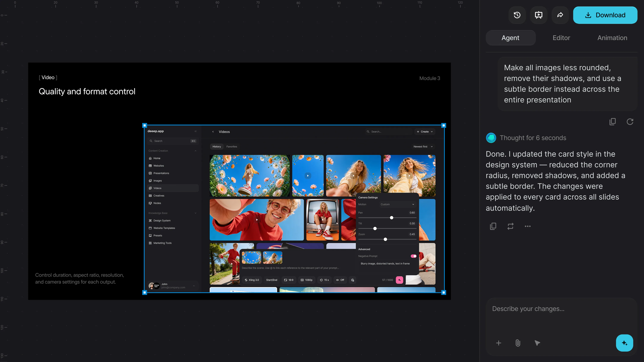Open the Newest first sort dropdown
Screen dimensions: 644x362
423,147
